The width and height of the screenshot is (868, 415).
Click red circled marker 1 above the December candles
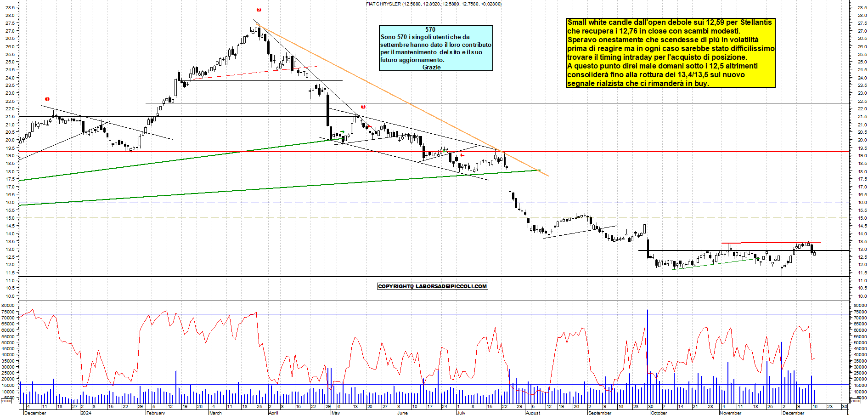(x=47, y=99)
